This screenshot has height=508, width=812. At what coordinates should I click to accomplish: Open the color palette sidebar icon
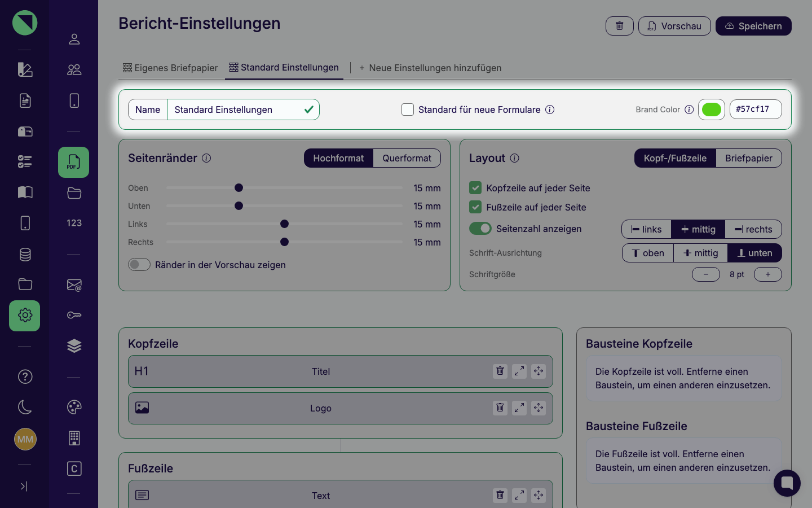74,407
